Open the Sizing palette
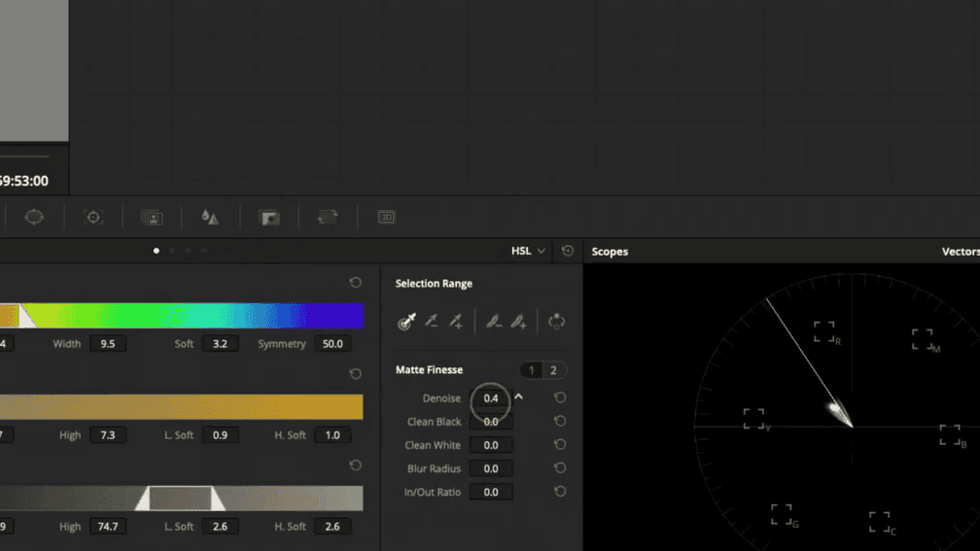980x551 pixels. [329, 218]
